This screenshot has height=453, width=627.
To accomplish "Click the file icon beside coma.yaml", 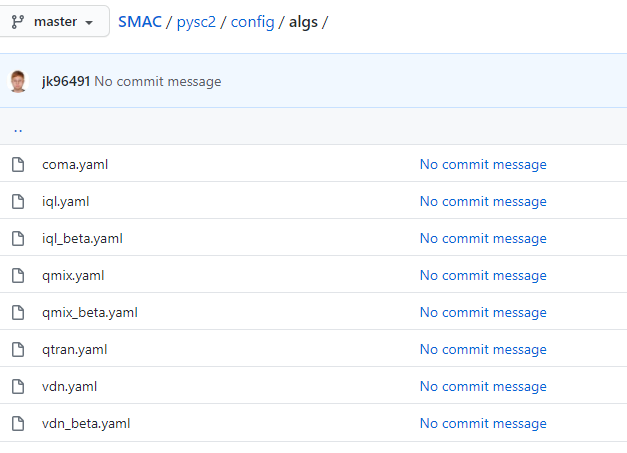I will [x=17, y=164].
